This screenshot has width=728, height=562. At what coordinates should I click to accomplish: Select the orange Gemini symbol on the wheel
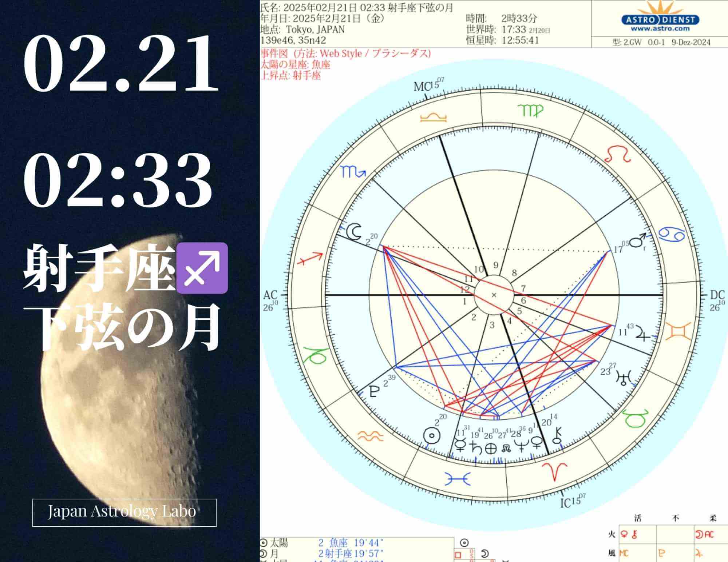[678, 332]
